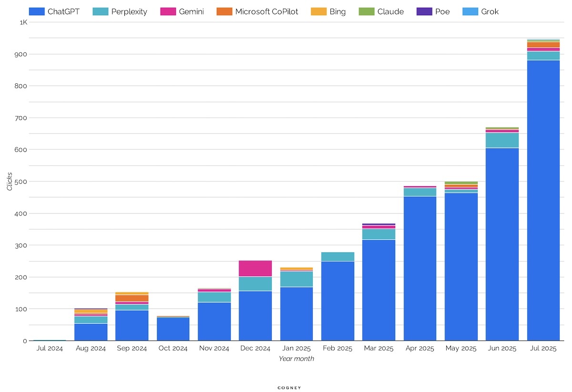Click the Claude legend color swatch
The image size is (572, 392).
pyautogui.click(x=367, y=11)
